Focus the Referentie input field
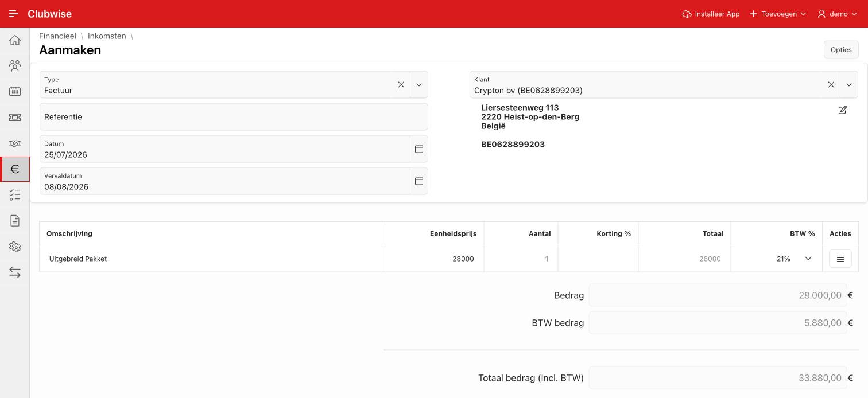Image resolution: width=868 pixels, height=398 pixels. tap(234, 117)
